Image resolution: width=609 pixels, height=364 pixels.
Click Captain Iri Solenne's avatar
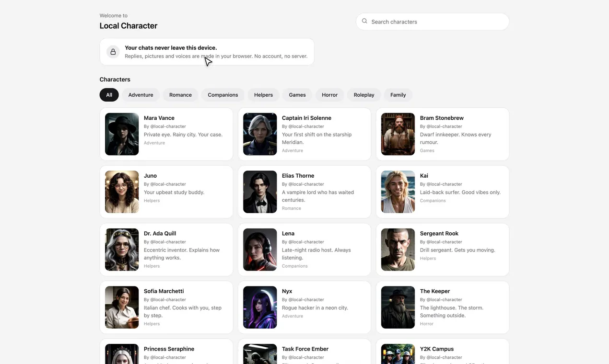(260, 134)
